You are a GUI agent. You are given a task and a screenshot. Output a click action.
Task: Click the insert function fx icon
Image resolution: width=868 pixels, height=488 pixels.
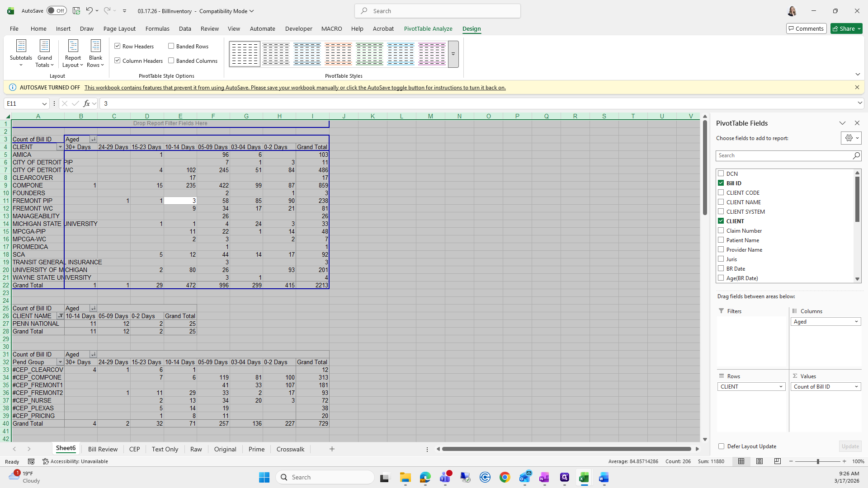point(86,103)
